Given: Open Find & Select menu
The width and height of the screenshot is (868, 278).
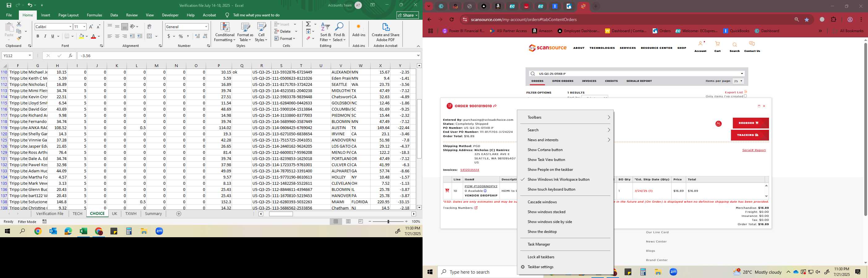Looking at the screenshot, I should 339,32.
